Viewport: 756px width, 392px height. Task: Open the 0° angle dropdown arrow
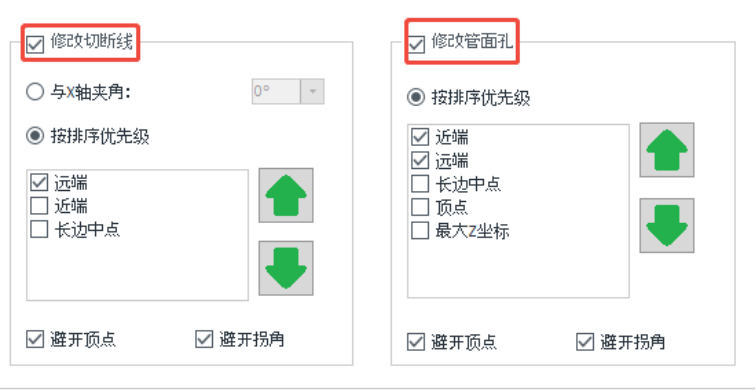tap(312, 92)
